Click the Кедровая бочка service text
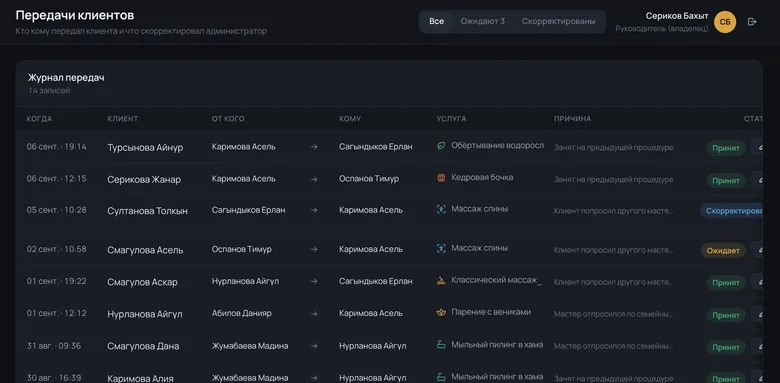The image size is (780, 383). point(482,178)
